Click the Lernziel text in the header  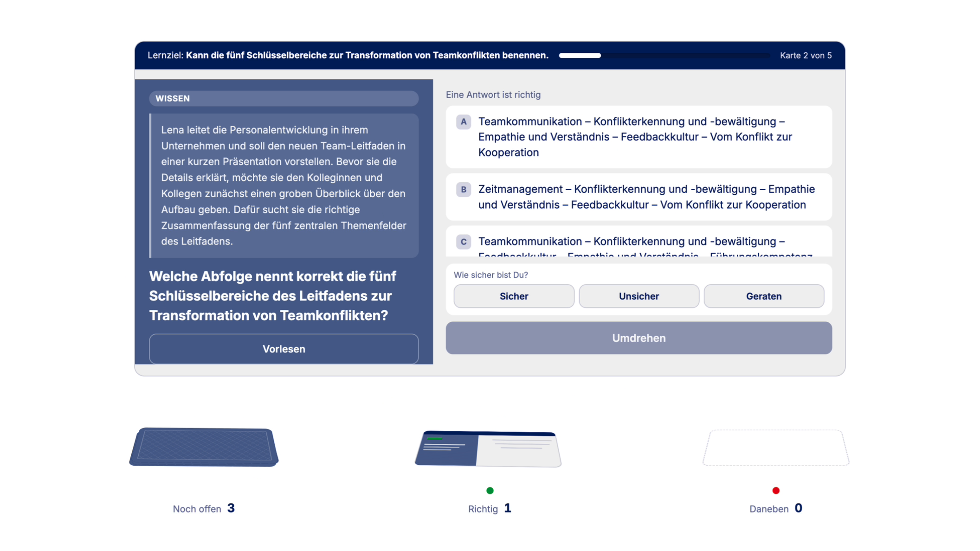tap(348, 55)
